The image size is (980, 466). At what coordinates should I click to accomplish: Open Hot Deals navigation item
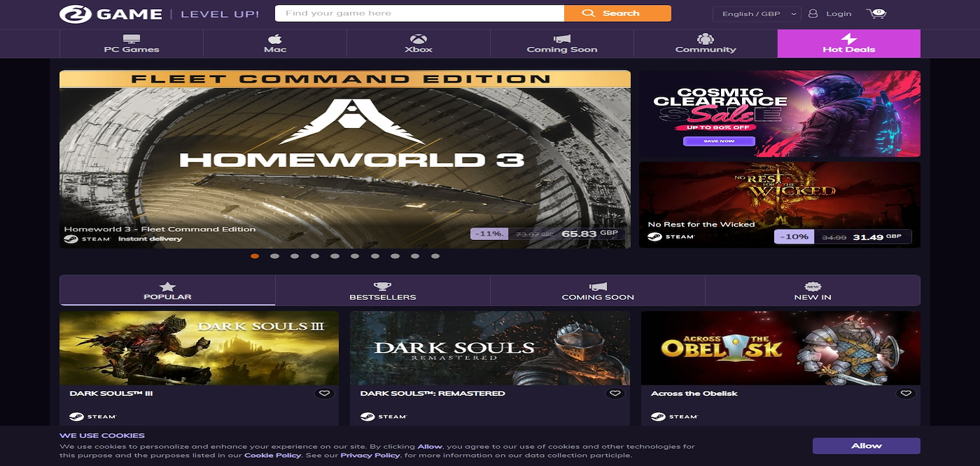(x=848, y=43)
